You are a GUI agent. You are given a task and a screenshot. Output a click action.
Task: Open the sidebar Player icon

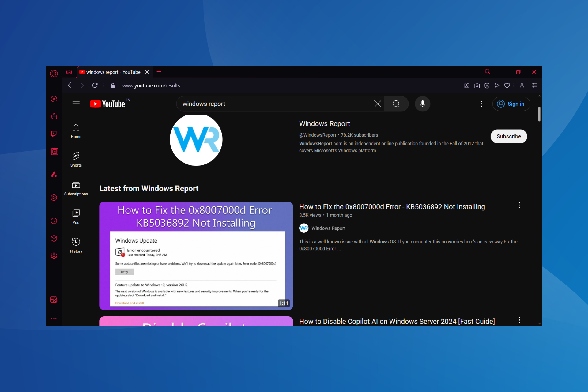(x=54, y=198)
